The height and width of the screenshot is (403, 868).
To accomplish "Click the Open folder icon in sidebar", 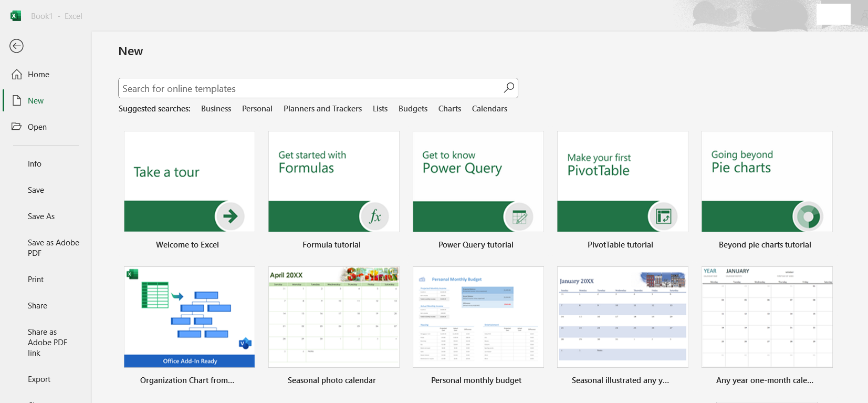I will pyautogui.click(x=17, y=127).
